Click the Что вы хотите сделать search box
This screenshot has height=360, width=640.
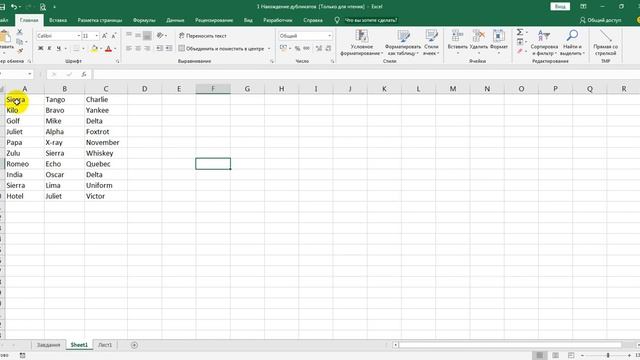click(x=371, y=20)
